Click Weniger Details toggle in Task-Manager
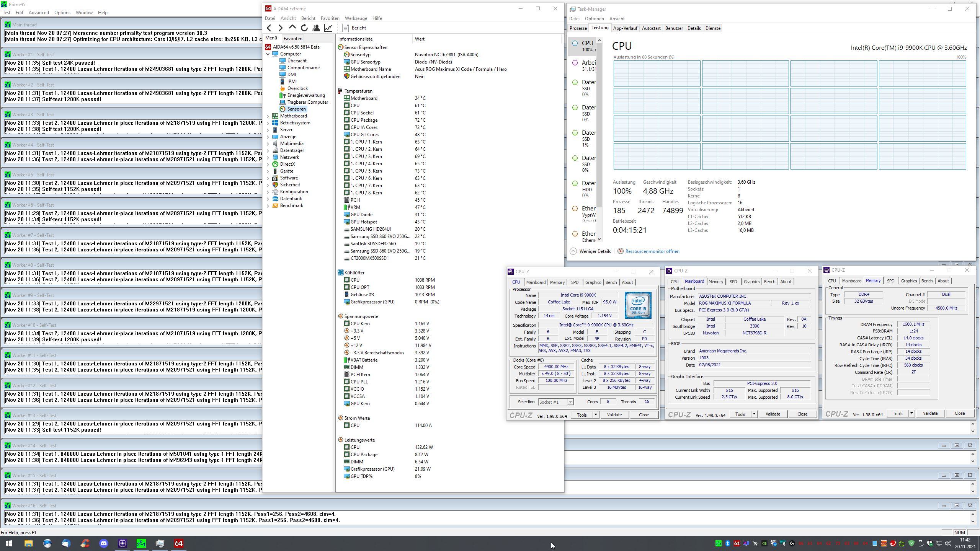Image resolution: width=980 pixels, height=551 pixels. click(590, 251)
